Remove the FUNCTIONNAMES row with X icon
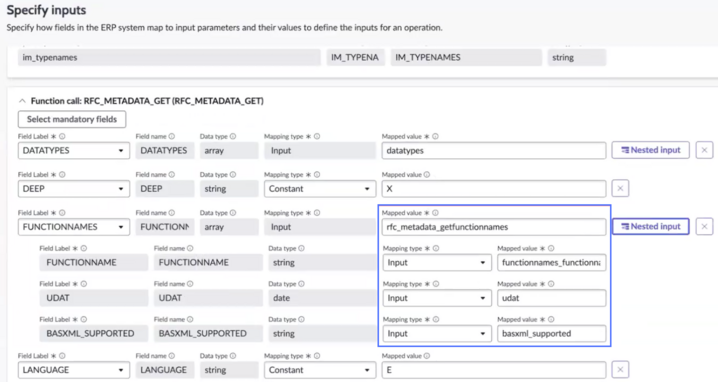Image resolution: width=718 pixels, height=382 pixels. pyautogui.click(x=704, y=226)
